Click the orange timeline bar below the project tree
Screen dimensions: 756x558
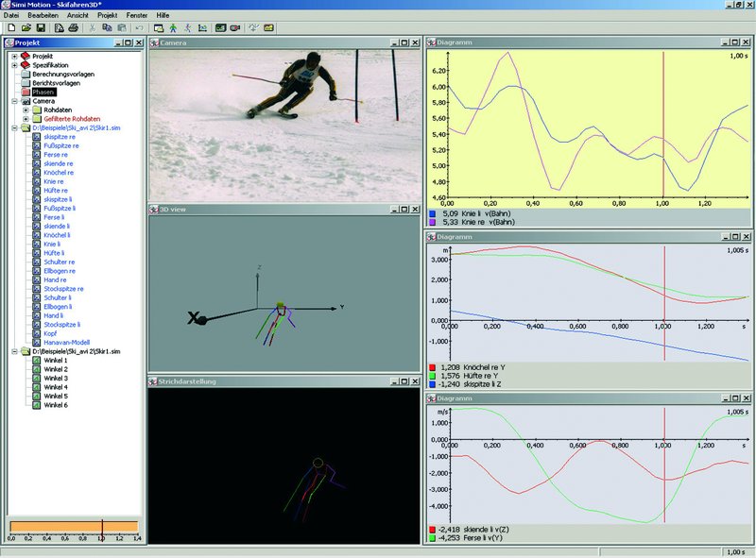pyautogui.click(x=74, y=526)
